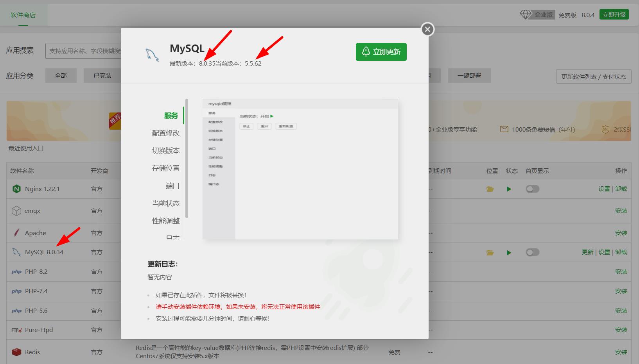Close the MySQL update dialog
This screenshot has width=639, height=364.
pos(427,29)
